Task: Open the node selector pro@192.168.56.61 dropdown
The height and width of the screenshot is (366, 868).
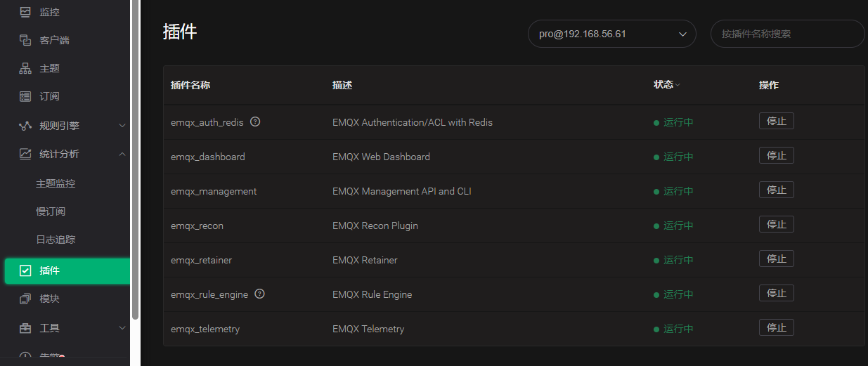Action: (x=611, y=34)
